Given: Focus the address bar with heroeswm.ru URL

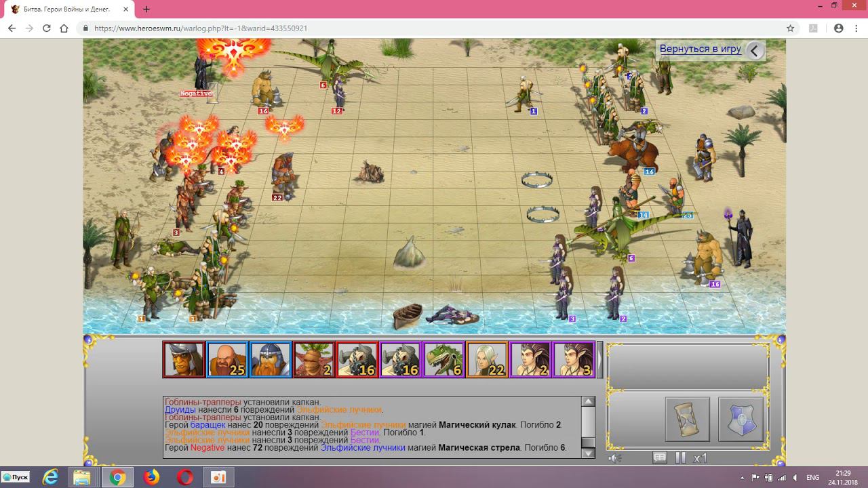Looking at the screenshot, I should [434, 28].
